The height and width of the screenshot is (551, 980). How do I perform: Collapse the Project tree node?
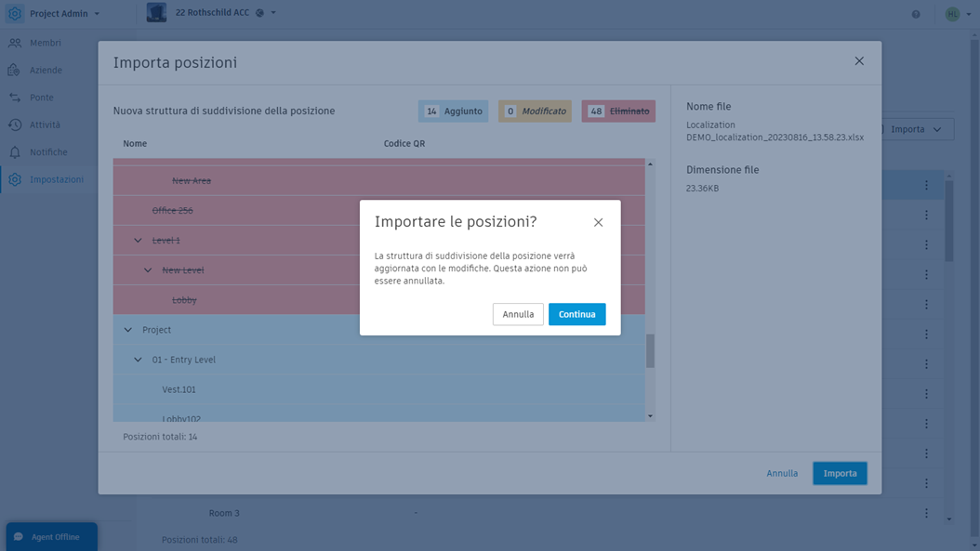[x=128, y=330]
